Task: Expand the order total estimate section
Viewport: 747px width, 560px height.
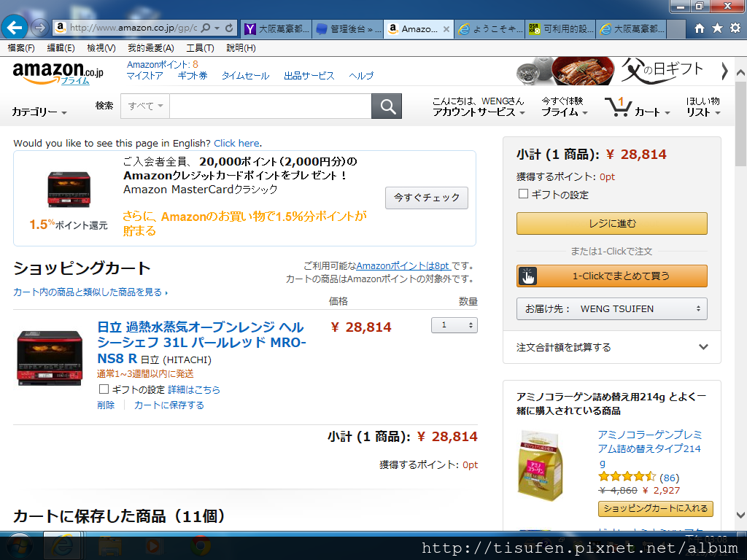Action: coord(612,347)
